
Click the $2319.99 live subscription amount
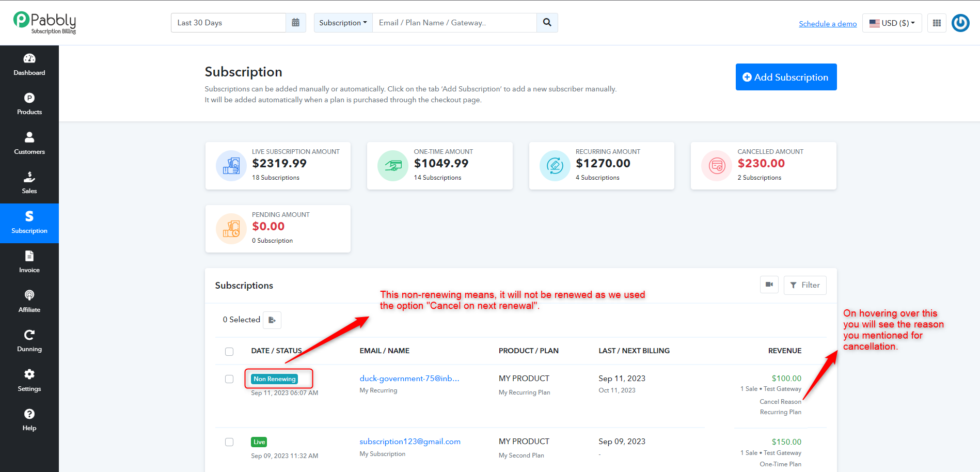point(279,163)
